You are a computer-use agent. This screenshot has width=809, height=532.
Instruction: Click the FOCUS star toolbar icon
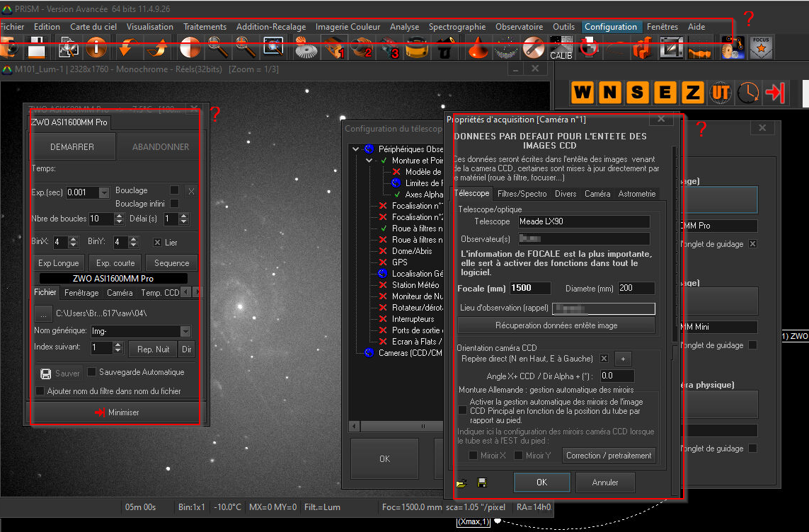pyautogui.click(x=761, y=47)
